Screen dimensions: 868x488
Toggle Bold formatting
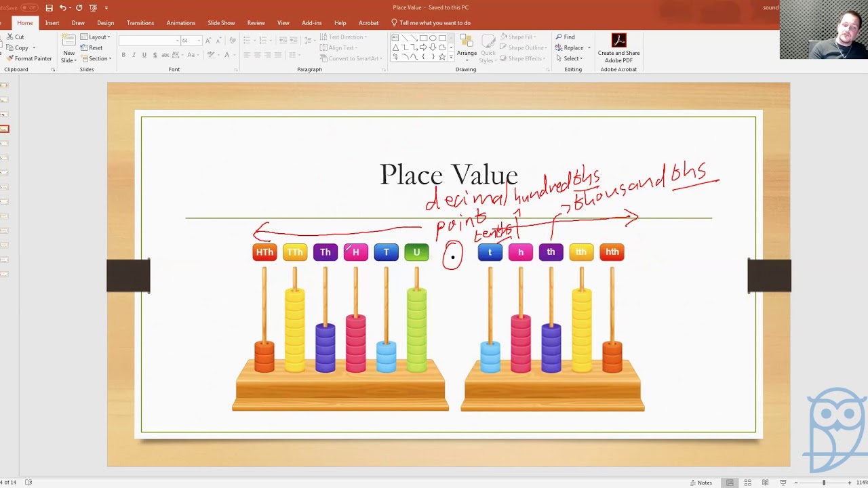[123, 55]
